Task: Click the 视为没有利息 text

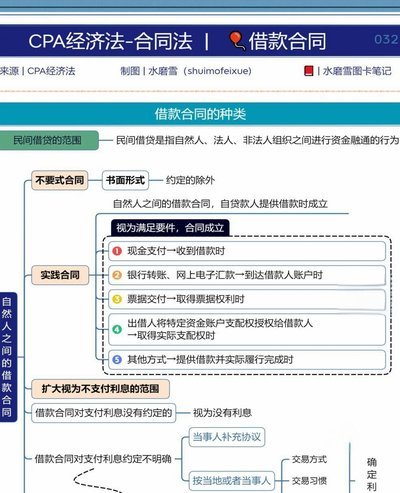Action: 222,413
